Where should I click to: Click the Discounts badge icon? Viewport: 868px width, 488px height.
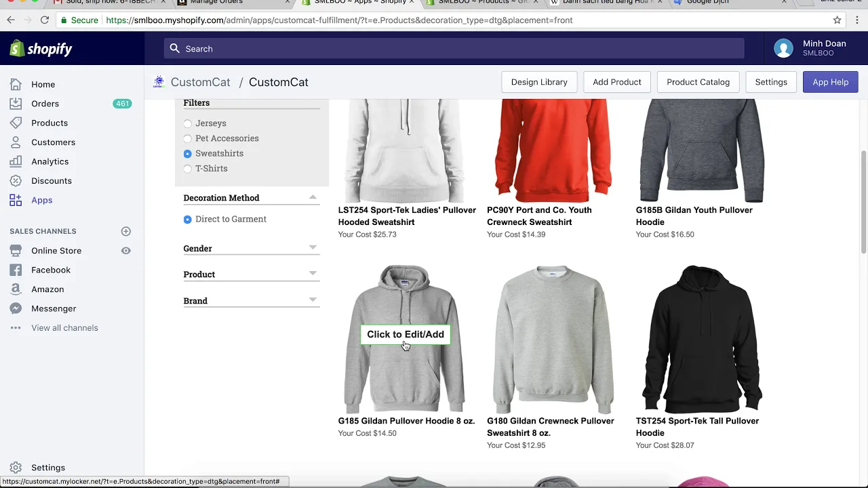click(16, 181)
